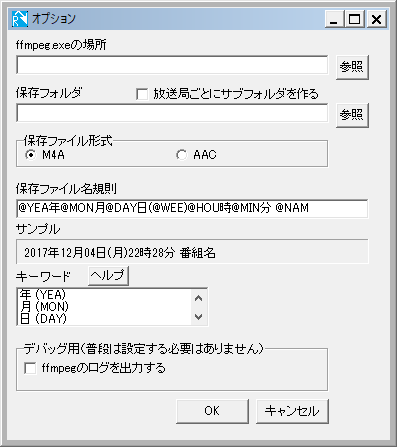
Task: Open the ヘルプ button next to キーワード
Action: [x=108, y=276]
